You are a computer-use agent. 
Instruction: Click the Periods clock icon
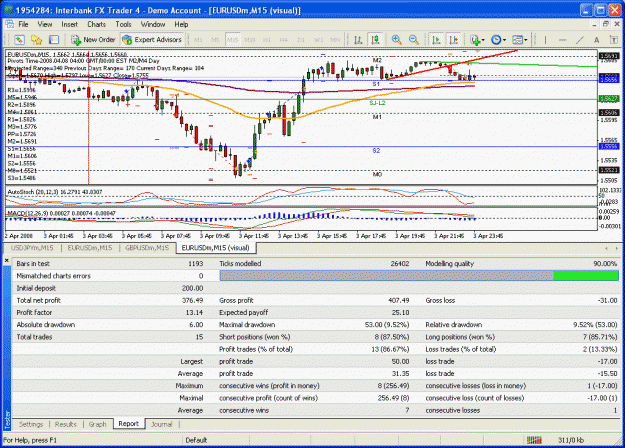click(x=496, y=39)
